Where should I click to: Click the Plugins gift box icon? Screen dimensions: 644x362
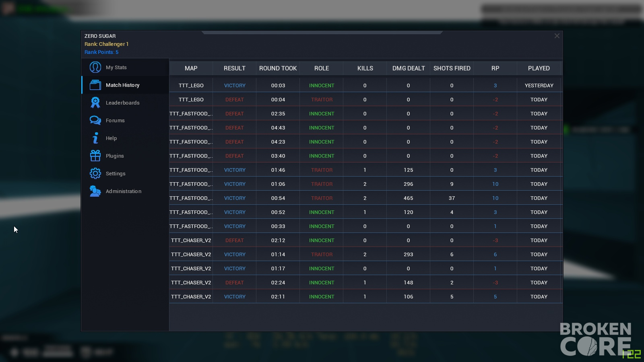[95, 156]
